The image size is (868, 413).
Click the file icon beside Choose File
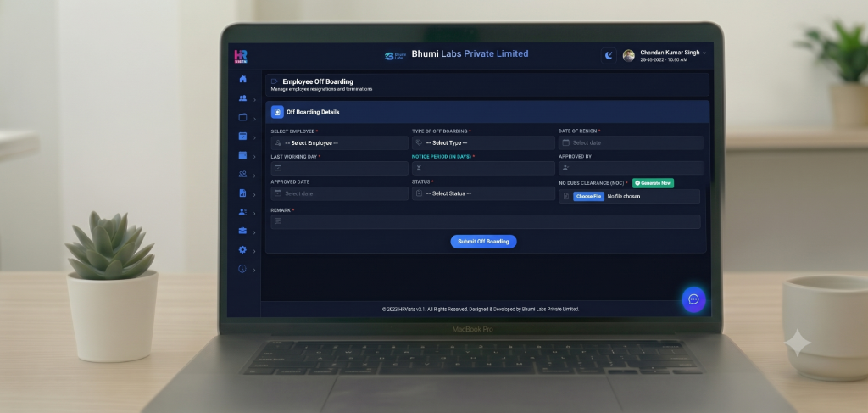click(565, 196)
